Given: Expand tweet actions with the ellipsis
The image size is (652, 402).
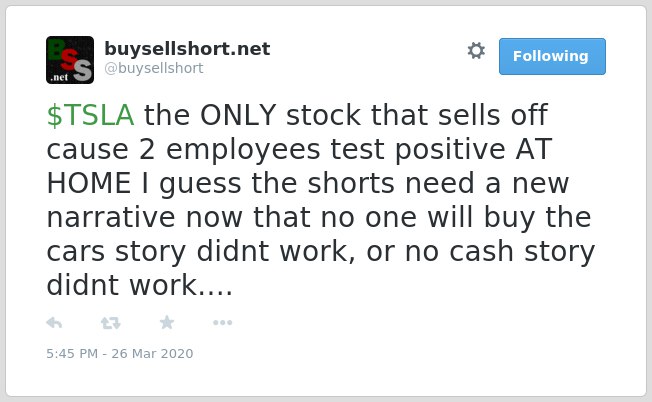Looking at the screenshot, I should [222, 323].
